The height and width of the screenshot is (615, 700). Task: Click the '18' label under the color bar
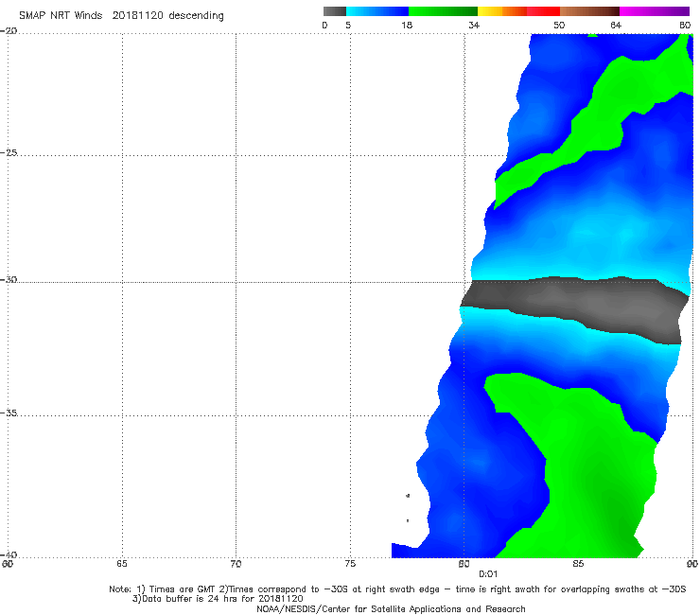click(x=407, y=26)
